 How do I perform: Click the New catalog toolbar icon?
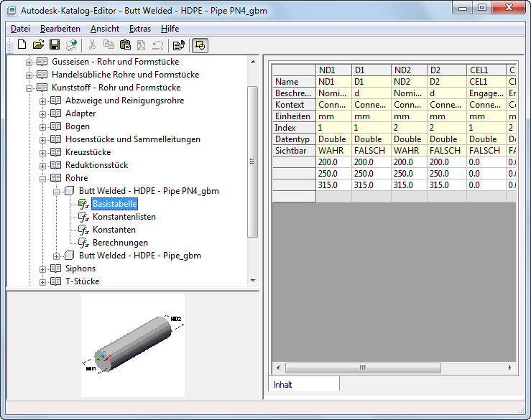point(22,45)
